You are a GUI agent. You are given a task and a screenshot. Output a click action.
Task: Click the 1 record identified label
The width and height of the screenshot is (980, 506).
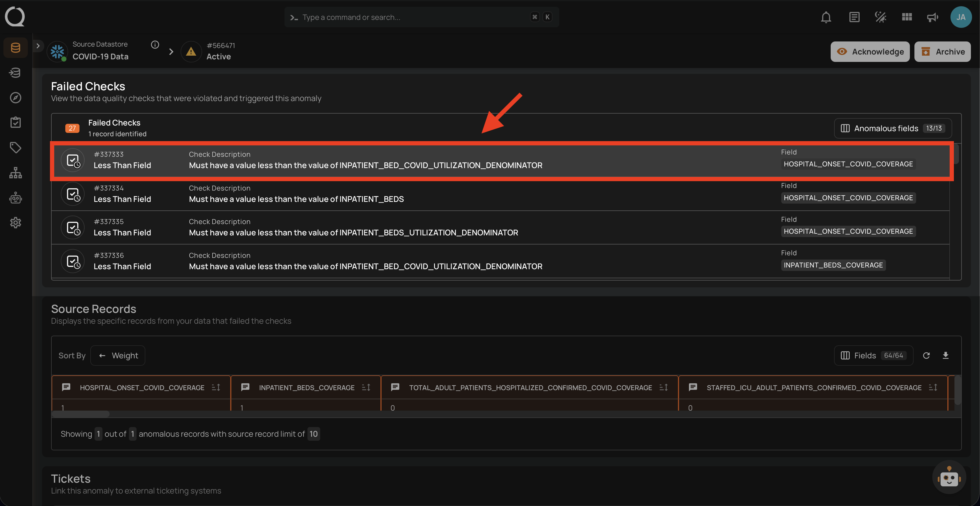117,134
